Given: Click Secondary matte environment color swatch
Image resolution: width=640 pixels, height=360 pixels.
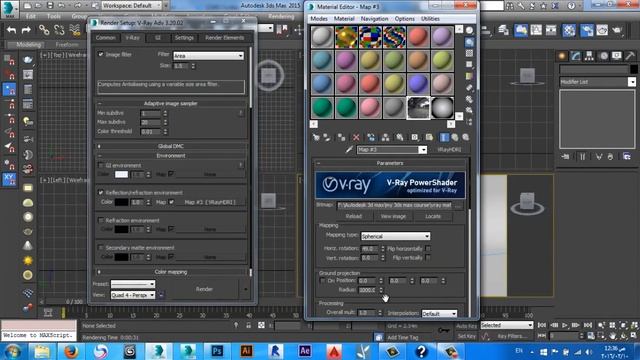Looking at the screenshot, I should tap(121, 257).
